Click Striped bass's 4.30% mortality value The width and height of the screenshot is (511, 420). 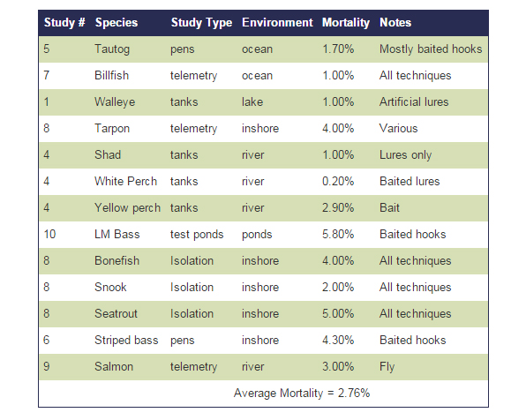pyautogui.click(x=338, y=341)
